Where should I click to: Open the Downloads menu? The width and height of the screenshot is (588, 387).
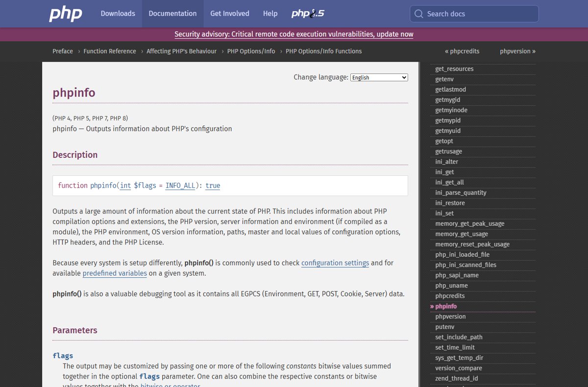[118, 14]
